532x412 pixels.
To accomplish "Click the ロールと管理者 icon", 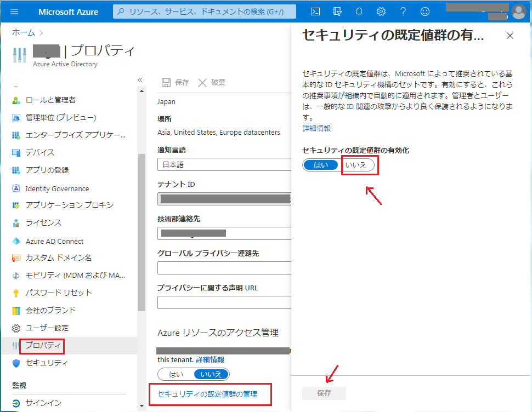I will point(16,100).
